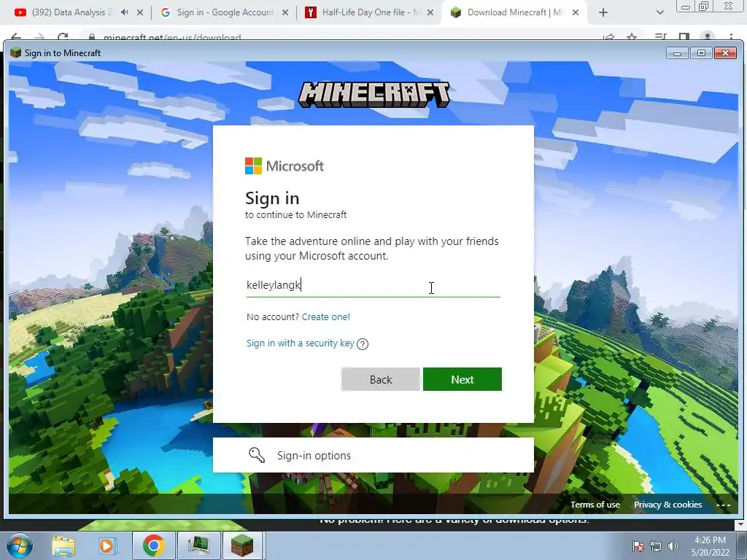Close the Sign in to Minecraft window

(726, 52)
